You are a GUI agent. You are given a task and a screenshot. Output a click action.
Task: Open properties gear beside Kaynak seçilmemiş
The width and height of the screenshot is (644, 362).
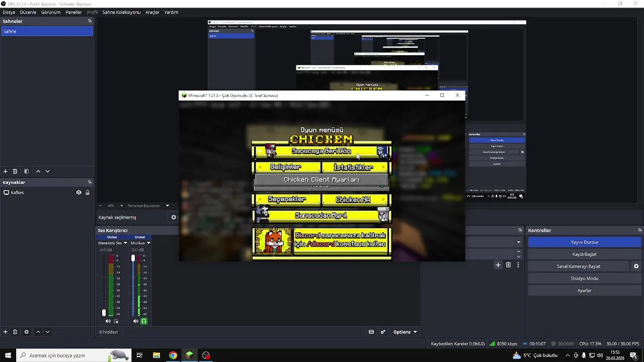[x=174, y=217]
